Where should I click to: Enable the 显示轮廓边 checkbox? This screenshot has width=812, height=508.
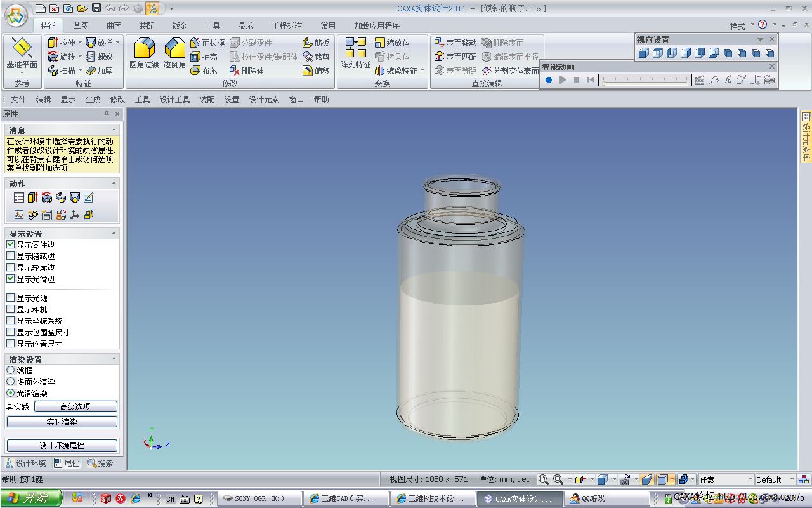tap(11, 267)
